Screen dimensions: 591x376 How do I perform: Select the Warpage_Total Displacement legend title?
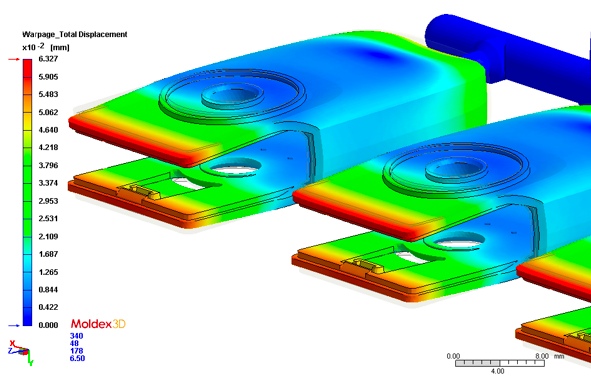(75, 34)
